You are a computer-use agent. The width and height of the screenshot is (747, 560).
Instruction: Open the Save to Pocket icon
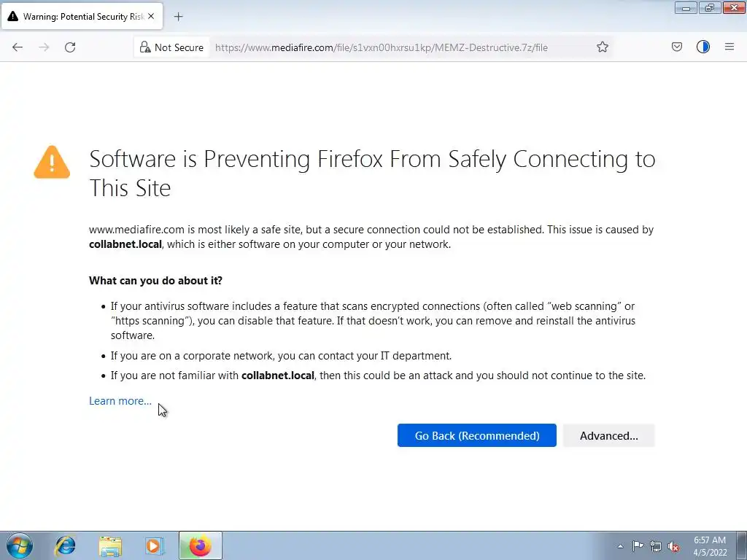pos(676,47)
